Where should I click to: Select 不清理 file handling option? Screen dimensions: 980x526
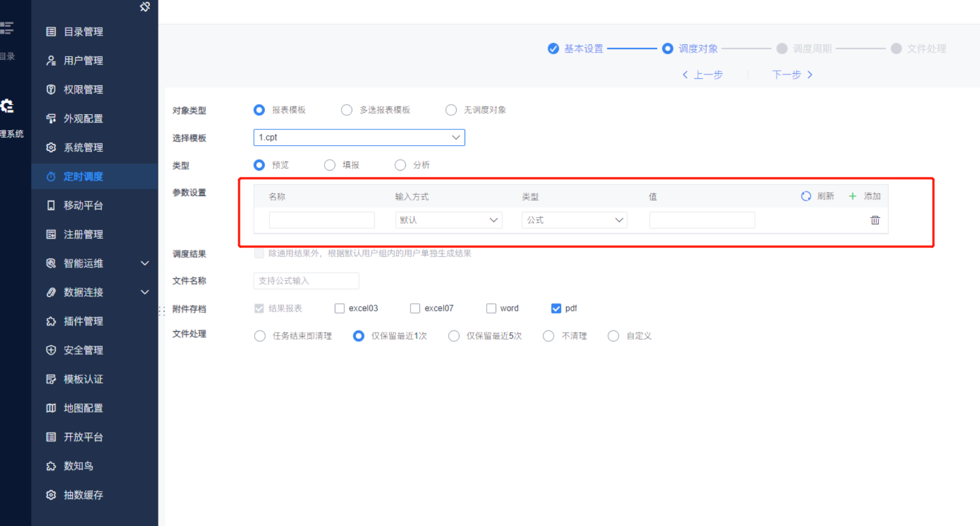click(x=548, y=336)
